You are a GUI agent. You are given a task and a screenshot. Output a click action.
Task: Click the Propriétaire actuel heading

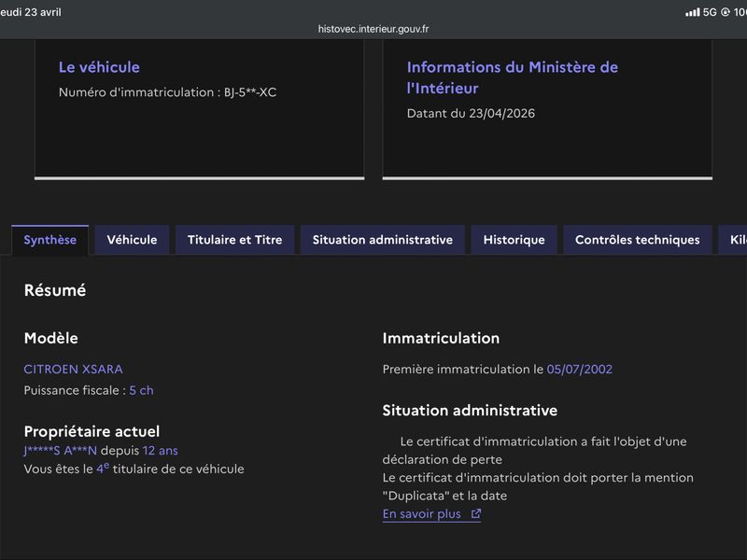click(92, 431)
